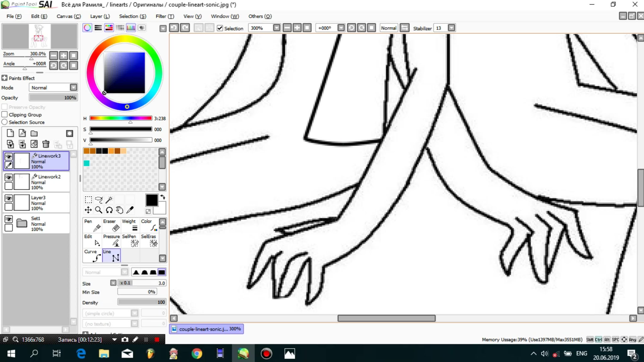Viewport: 644px width, 362px height.
Task: Open the File menu
Action: click(14, 16)
